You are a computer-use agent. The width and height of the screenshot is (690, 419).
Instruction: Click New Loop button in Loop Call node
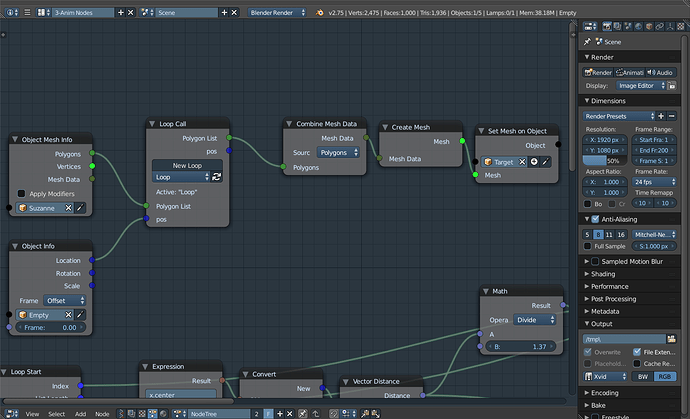(187, 165)
